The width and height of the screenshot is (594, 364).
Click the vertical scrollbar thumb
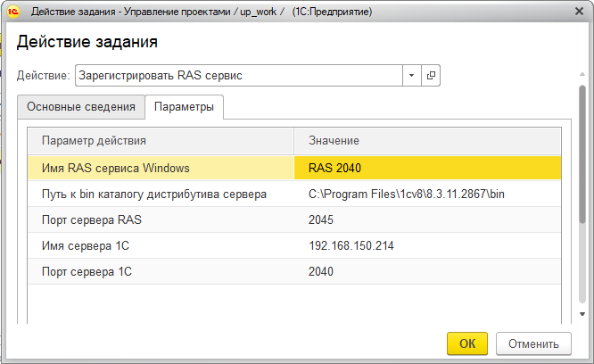pos(582,153)
